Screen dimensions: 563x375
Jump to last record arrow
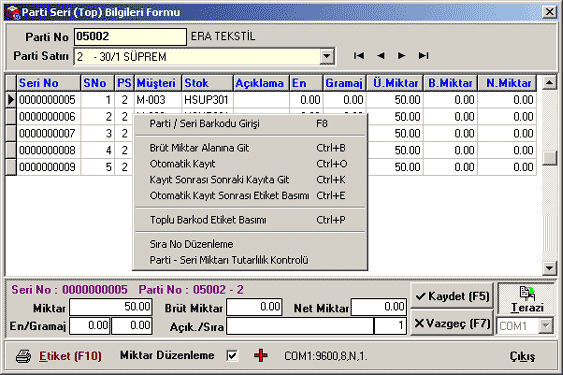click(423, 56)
